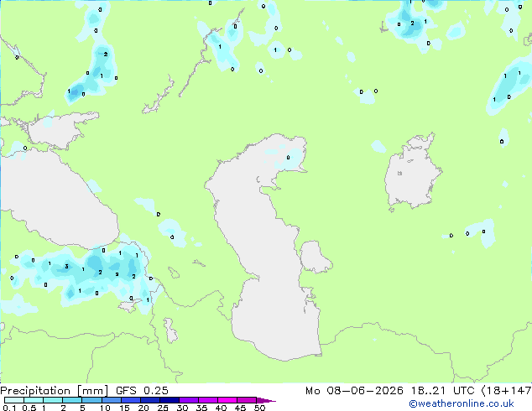Click the '30' legend scale label
This screenshot has height=411, width=532.
[182, 408]
